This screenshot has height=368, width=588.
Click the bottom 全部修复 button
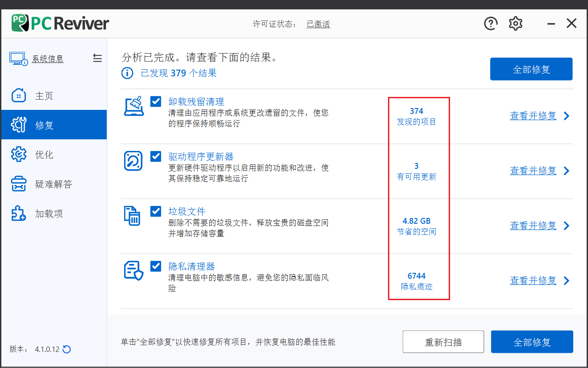coord(532,342)
